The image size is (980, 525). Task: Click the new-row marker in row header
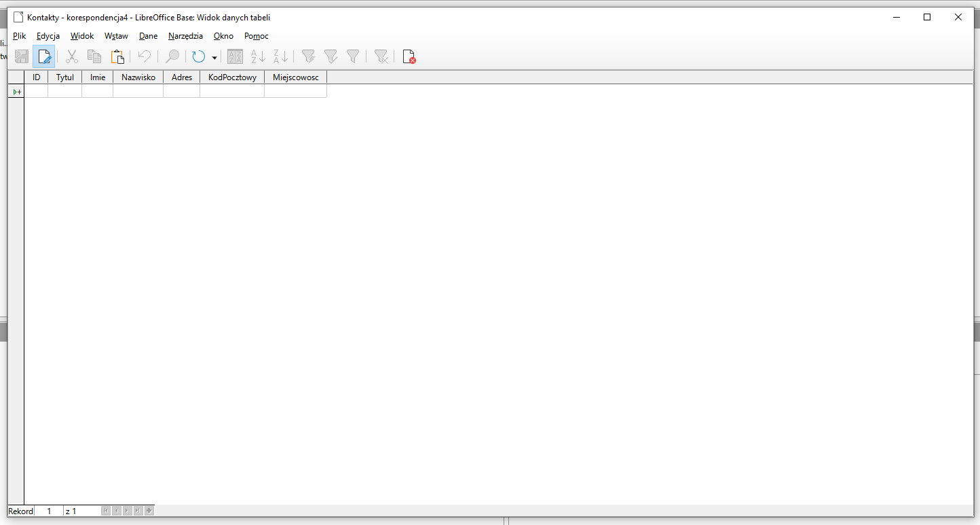pos(16,91)
